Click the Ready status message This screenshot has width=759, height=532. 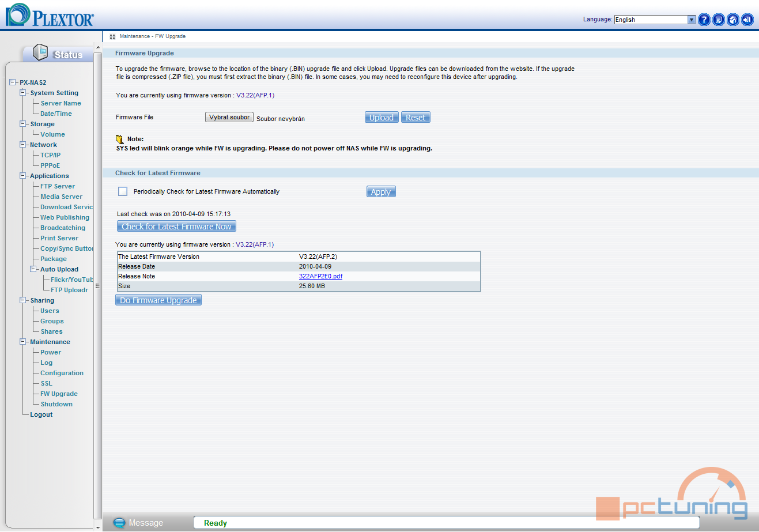point(216,523)
